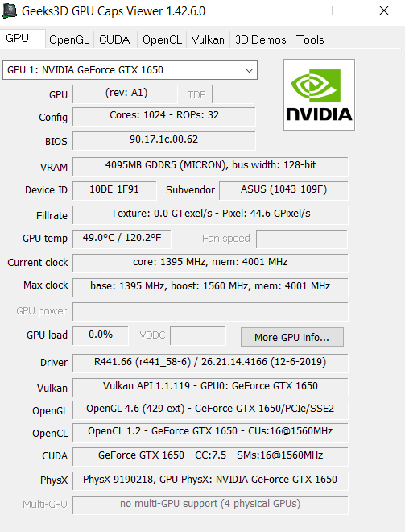The image size is (405, 532).
Task: Click the GPU temp readout field
Action: coord(122,239)
